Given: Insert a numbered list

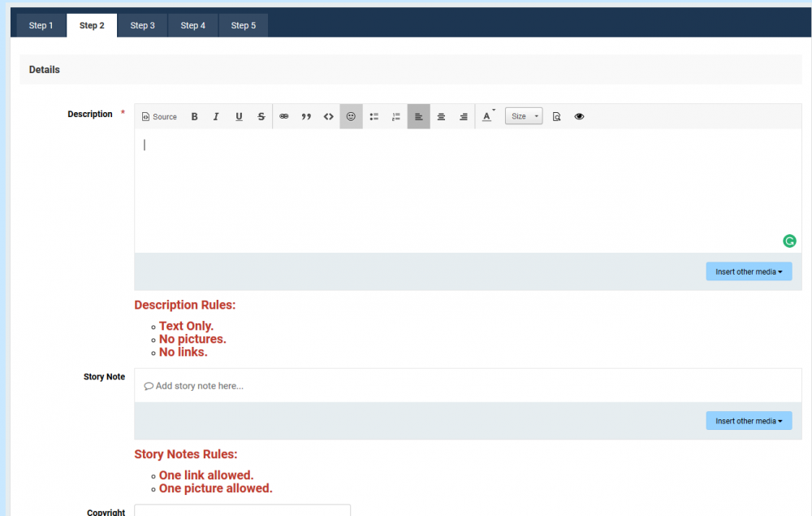Looking at the screenshot, I should click(395, 116).
